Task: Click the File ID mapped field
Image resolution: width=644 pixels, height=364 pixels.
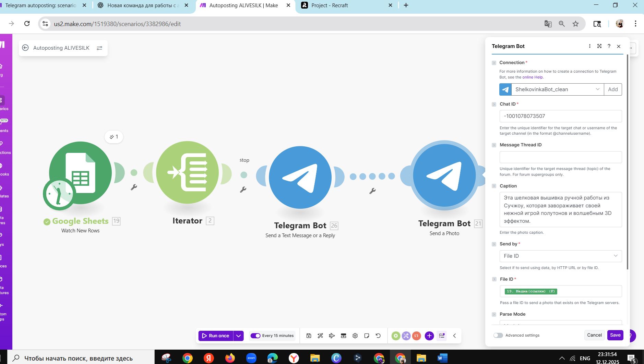Action: 561,291
